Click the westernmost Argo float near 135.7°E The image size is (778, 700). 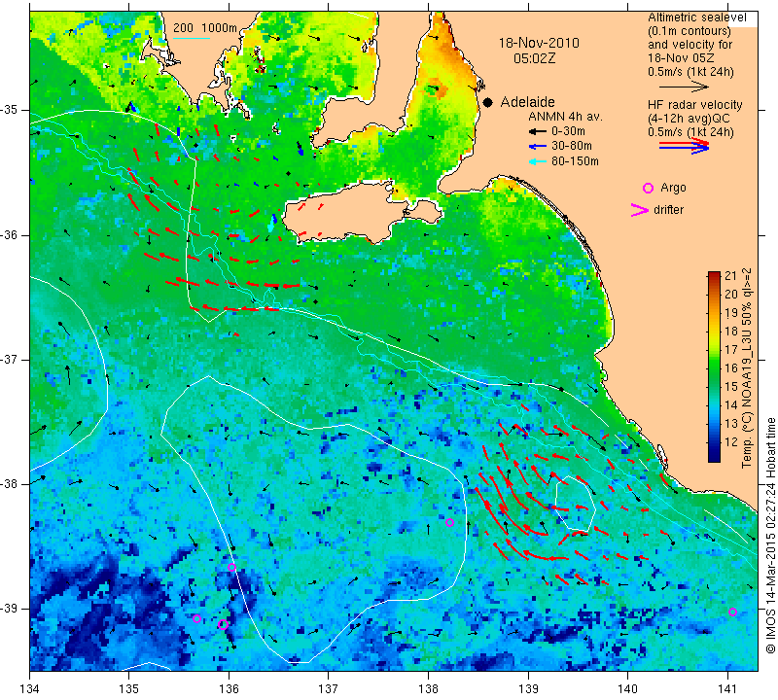click(x=196, y=618)
